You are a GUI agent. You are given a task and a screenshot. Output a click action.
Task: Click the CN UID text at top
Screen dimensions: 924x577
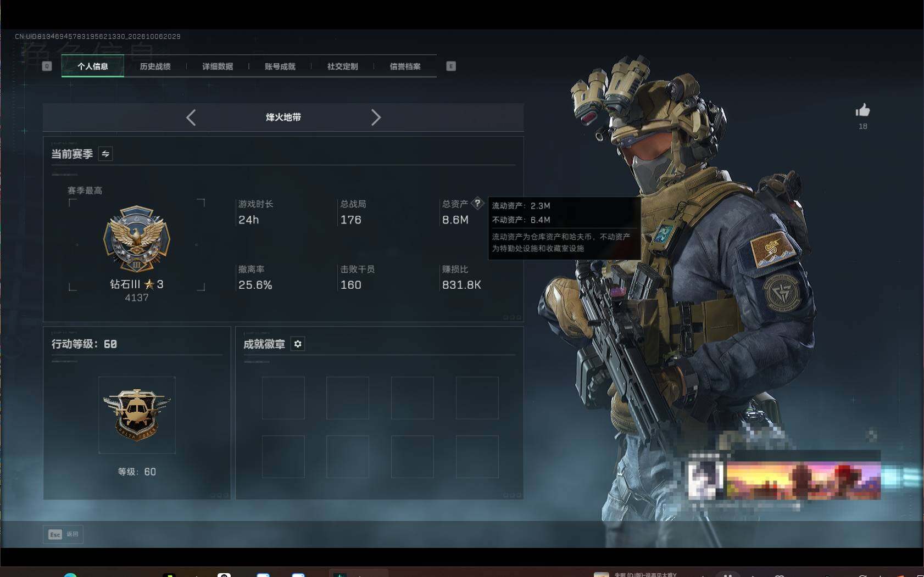tap(98, 36)
